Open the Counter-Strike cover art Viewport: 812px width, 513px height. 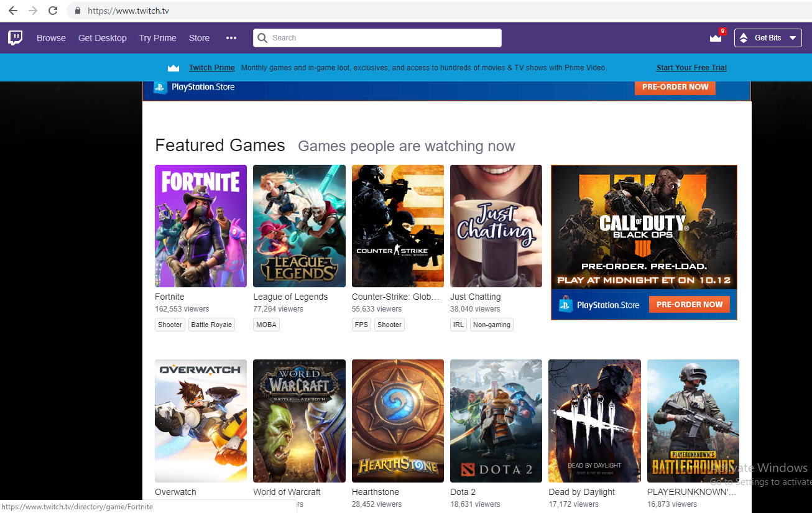398,226
